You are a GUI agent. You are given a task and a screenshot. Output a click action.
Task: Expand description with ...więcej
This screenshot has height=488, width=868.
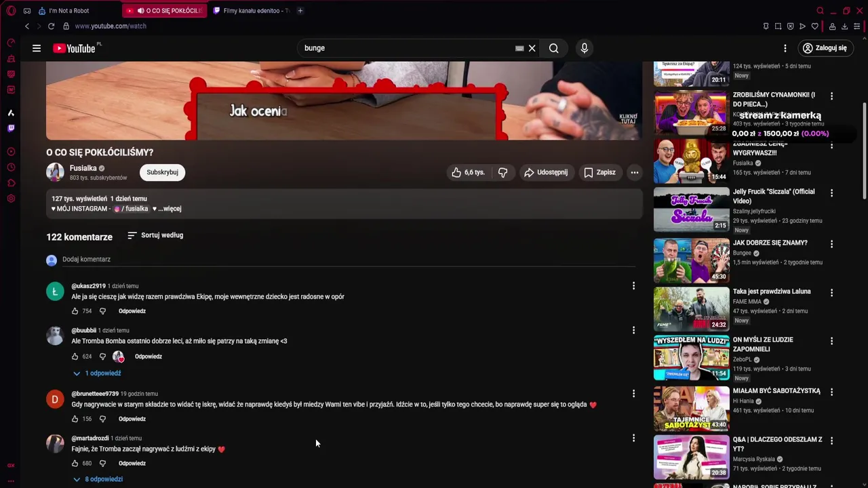pos(170,209)
